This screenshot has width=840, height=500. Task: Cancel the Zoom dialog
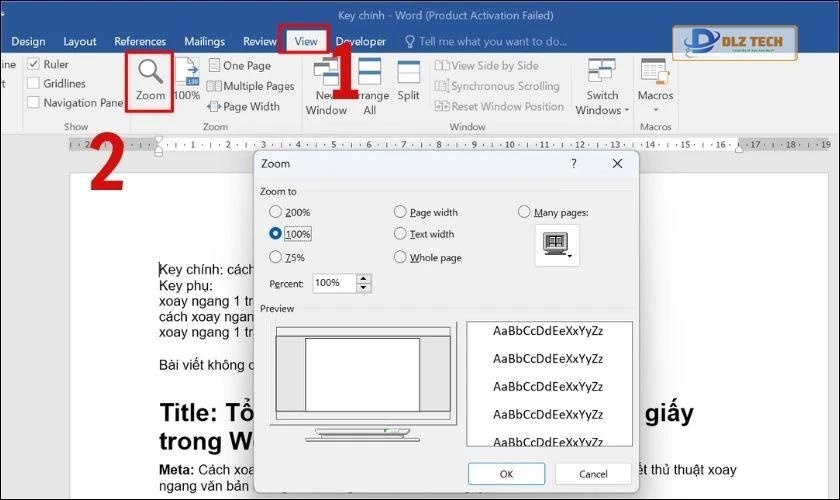[593, 474]
